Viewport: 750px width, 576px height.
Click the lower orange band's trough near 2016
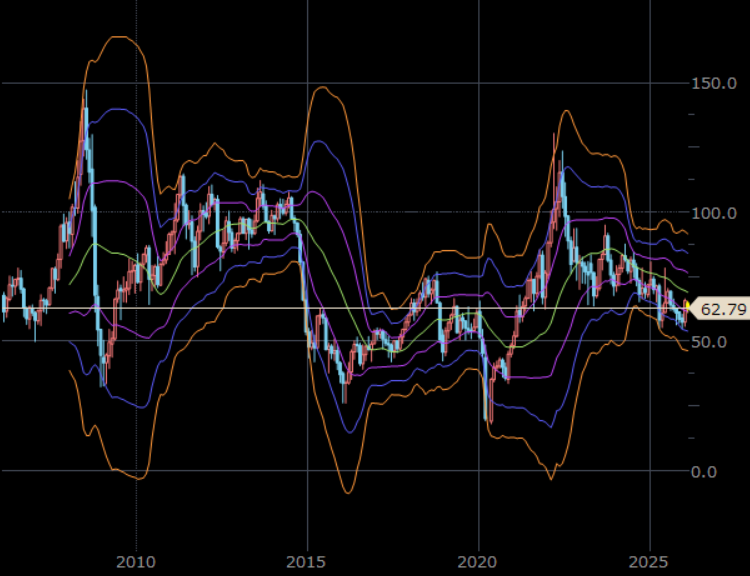347,492
